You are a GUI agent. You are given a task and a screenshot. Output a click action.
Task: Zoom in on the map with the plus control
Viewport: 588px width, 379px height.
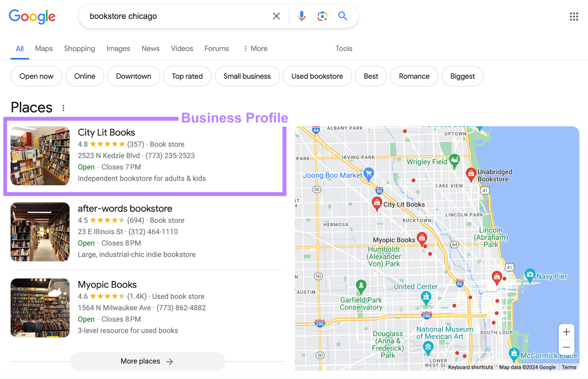click(x=566, y=332)
